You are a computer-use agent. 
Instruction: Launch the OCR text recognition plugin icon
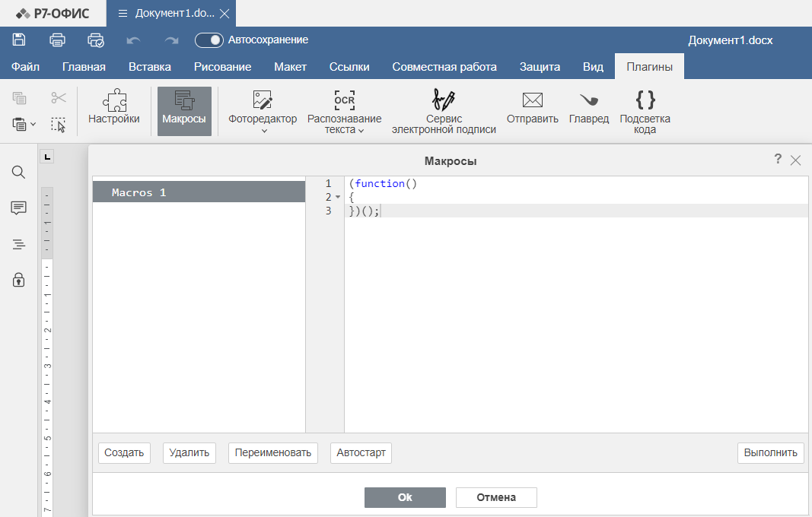coord(344,100)
